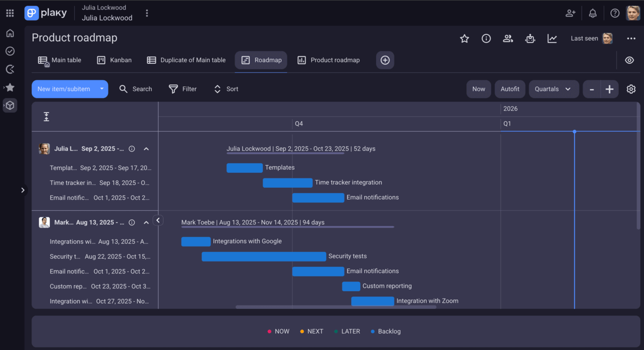Open board info via the info icon
Screen dimensions: 644x350
tap(486, 39)
